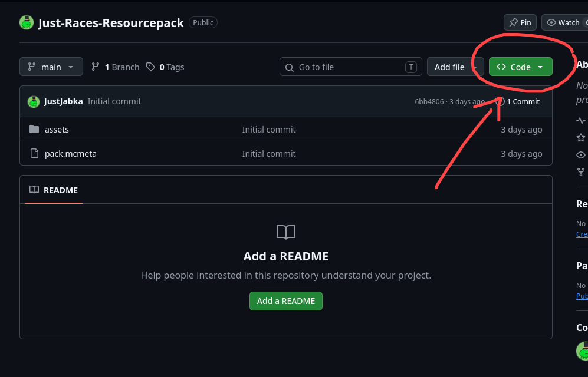Open JustJabka author link

(x=63, y=101)
